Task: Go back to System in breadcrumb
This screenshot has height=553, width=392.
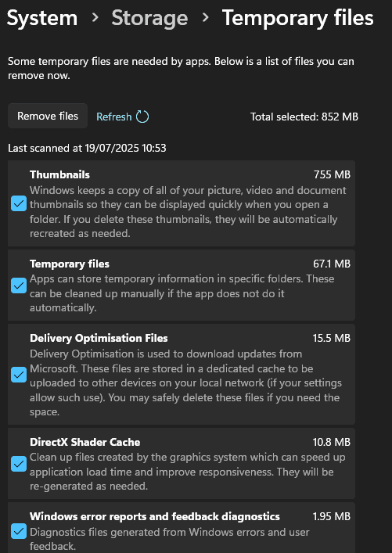Action: tap(42, 18)
